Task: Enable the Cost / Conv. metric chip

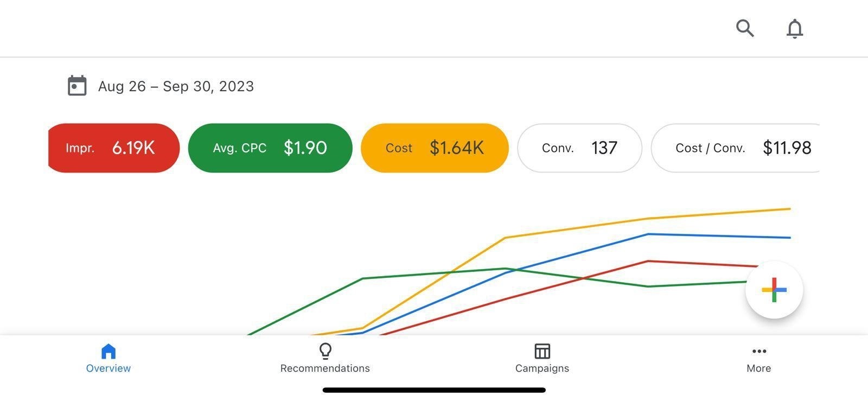Action: click(x=738, y=148)
